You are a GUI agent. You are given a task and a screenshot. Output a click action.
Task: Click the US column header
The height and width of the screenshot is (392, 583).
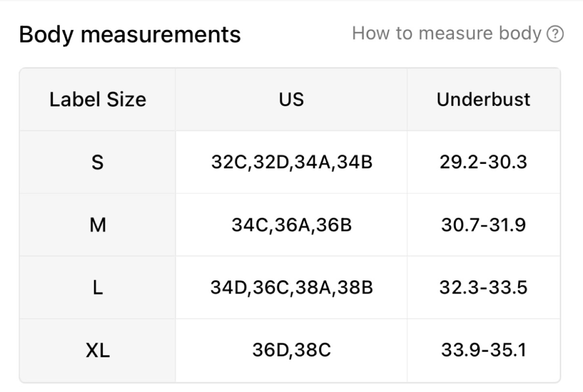(291, 100)
